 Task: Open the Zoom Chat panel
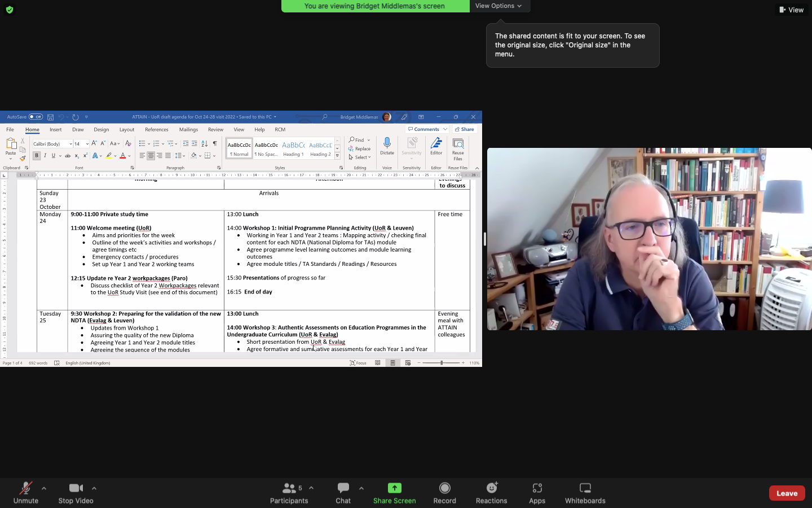coord(343,493)
